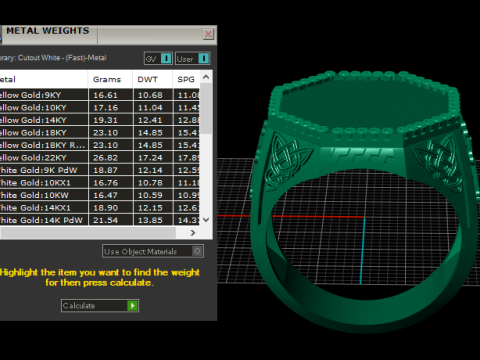The width and height of the screenshot is (480, 360).
Task: Close the Metal Weights panel
Action: (208, 34)
